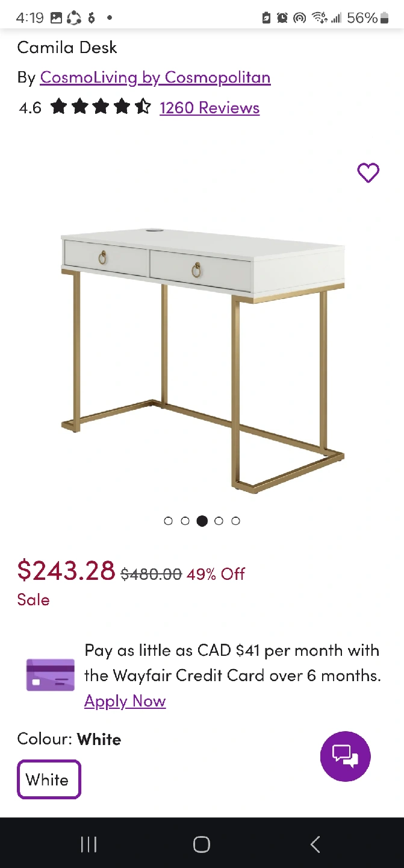Open the CosmoLiving by Cosmopolitan brand link
The height and width of the screenshot is (868, 404).
(x=155, y=78)
